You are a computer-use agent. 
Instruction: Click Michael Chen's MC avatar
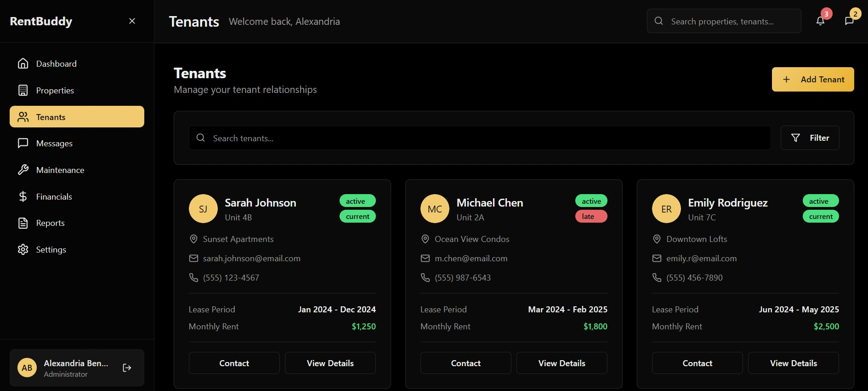(x=435, y=209)
